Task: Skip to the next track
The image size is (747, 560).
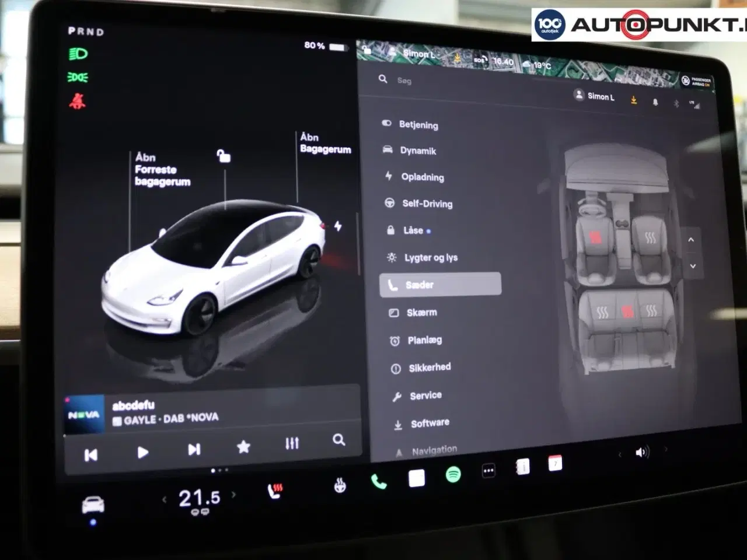Action: [194, 449]
